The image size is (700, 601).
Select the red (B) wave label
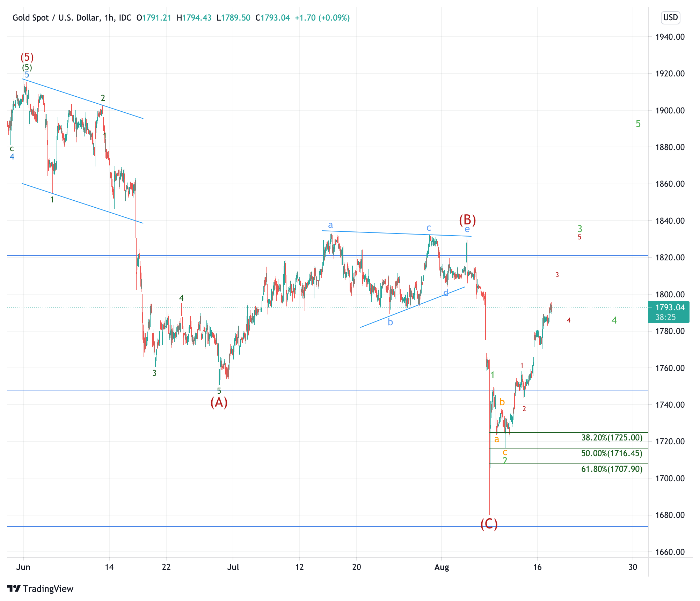[x=467, y=220]
